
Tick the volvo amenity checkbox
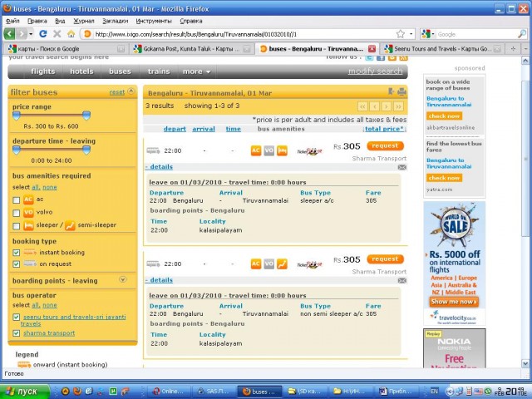click(x=17, y=212)
